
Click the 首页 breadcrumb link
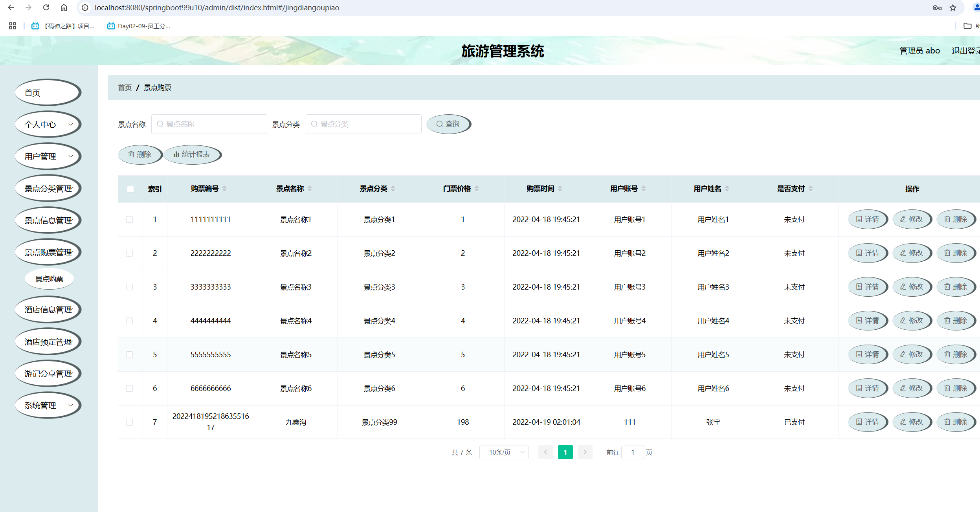125,88
